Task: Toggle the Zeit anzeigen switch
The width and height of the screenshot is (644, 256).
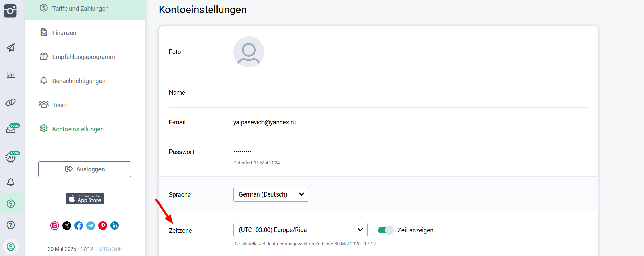Action: click(x=385, y=230)
